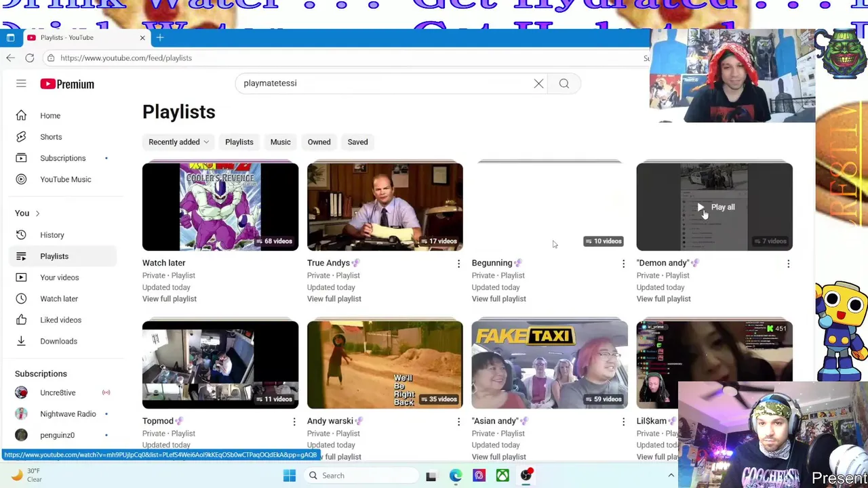The height and width of the screenshot is (488, 868).
Task: Open Topmod playlist thumbnail
Action: (x=220, y=365)
